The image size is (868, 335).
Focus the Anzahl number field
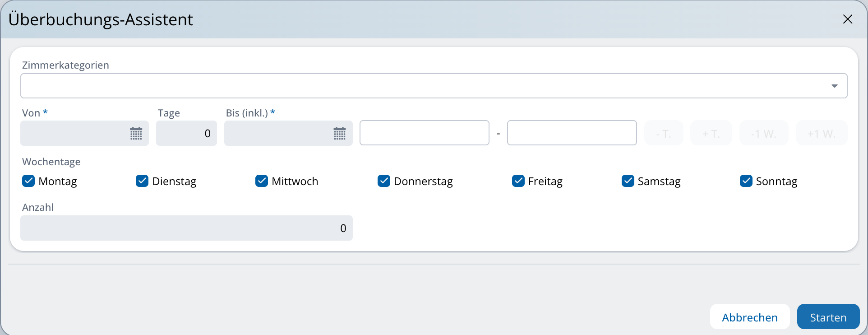click(x=186, y=228)
